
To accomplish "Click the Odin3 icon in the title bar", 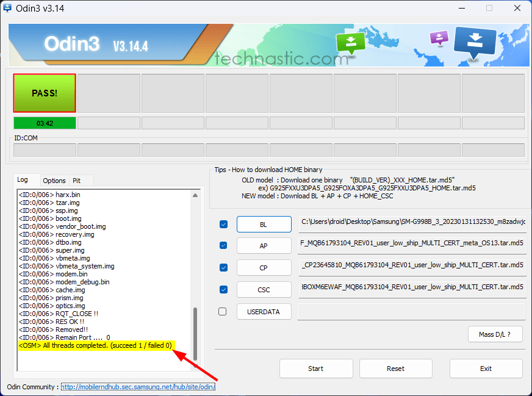I will pyautogui.click(x=8, y=8).
